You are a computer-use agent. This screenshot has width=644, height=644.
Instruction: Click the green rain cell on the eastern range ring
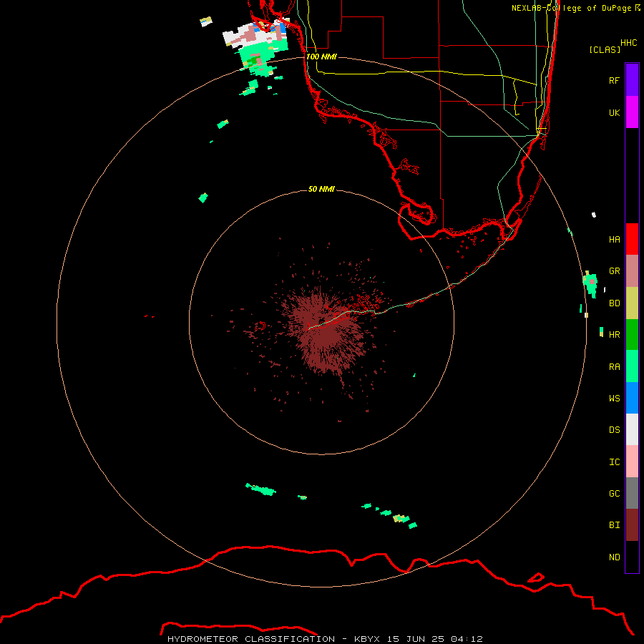tap(590, 284)
